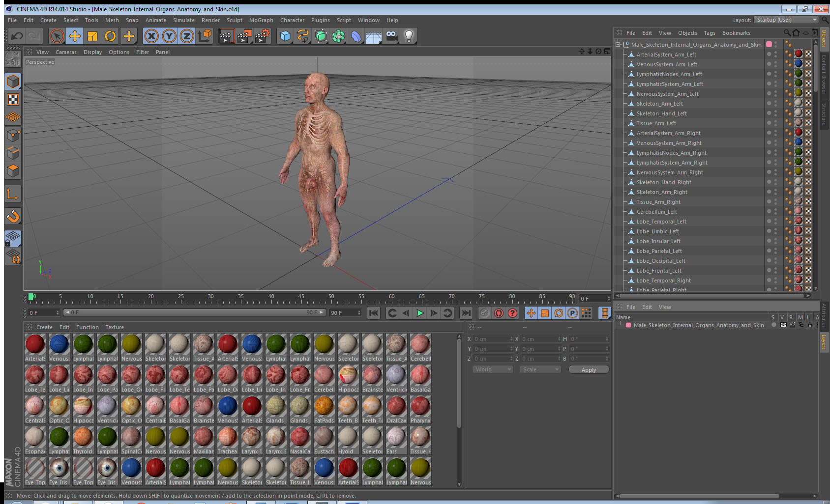Go to start of animation
Viewport: 830px width, 504px height.
tap(374, 313)
